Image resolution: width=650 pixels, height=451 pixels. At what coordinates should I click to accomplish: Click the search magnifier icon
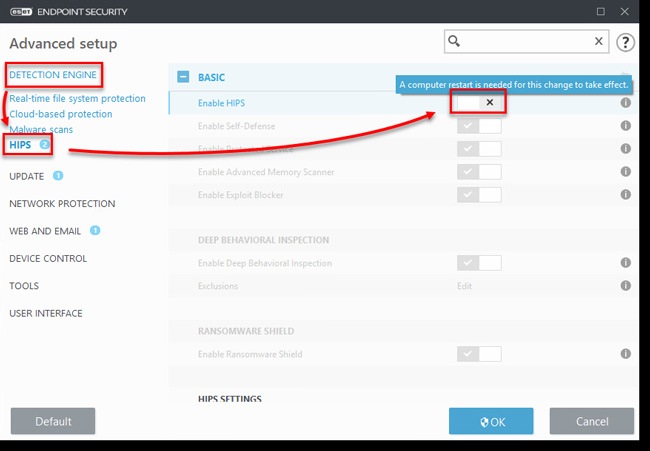[x=454, y=41]
